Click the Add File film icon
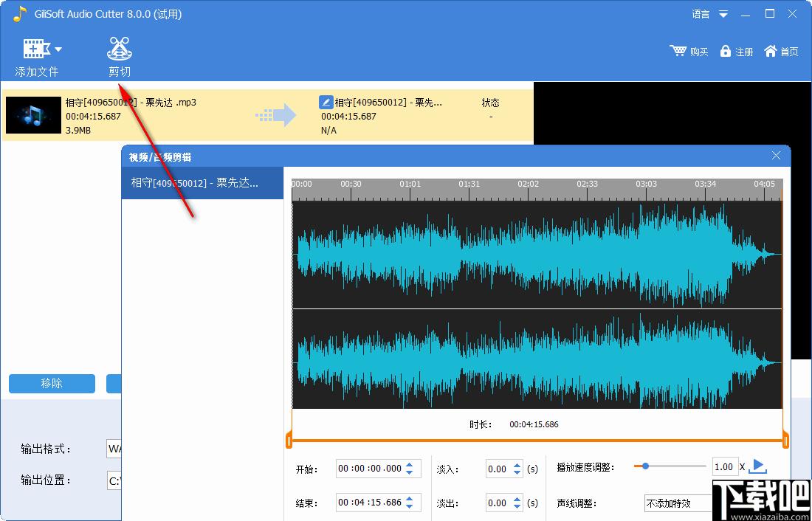The height and width of the screenshot is (521, 812). click(x=36, y=49)
